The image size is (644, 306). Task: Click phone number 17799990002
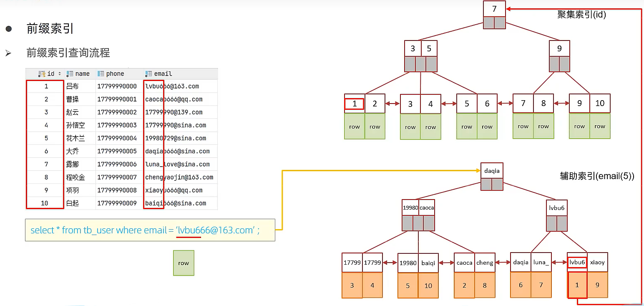[117, 112]
